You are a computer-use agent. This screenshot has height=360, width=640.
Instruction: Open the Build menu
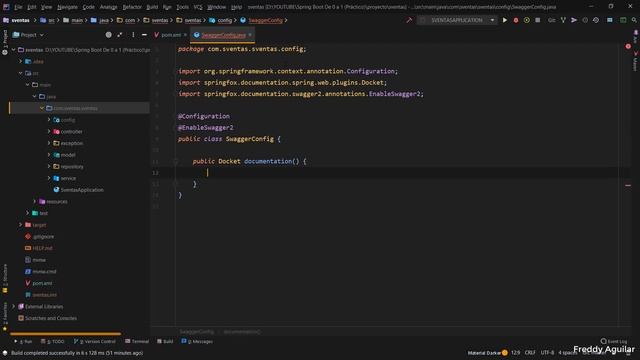coord(152,7)
